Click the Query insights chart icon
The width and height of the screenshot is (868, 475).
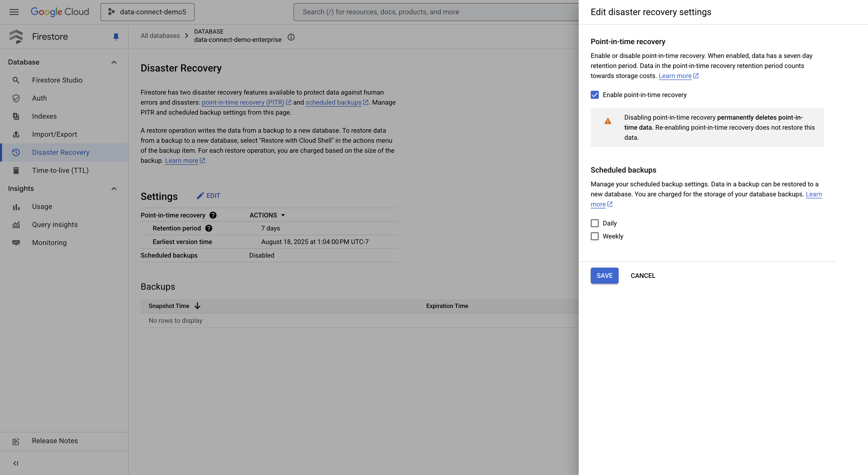pos(16,225)
